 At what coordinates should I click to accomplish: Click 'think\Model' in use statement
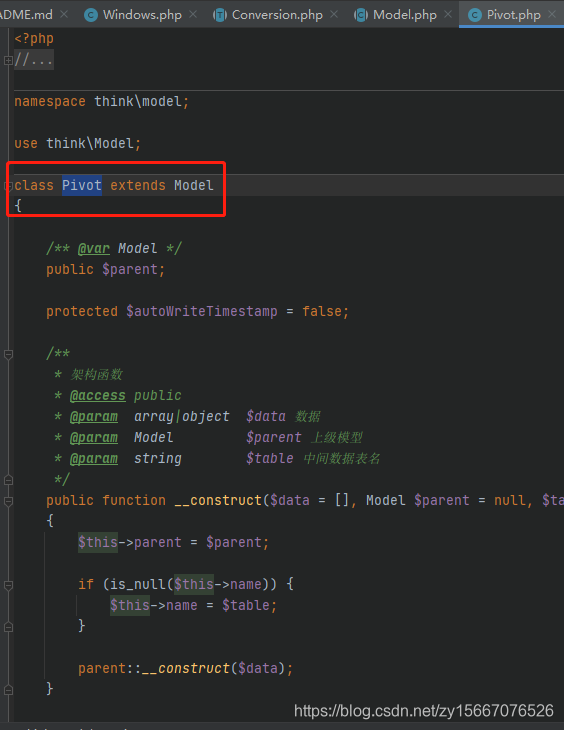[x=90, y=143]
